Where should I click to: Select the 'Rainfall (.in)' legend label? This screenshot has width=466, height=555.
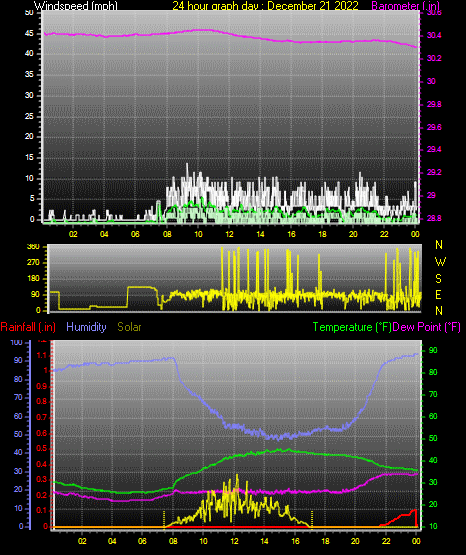28,327
